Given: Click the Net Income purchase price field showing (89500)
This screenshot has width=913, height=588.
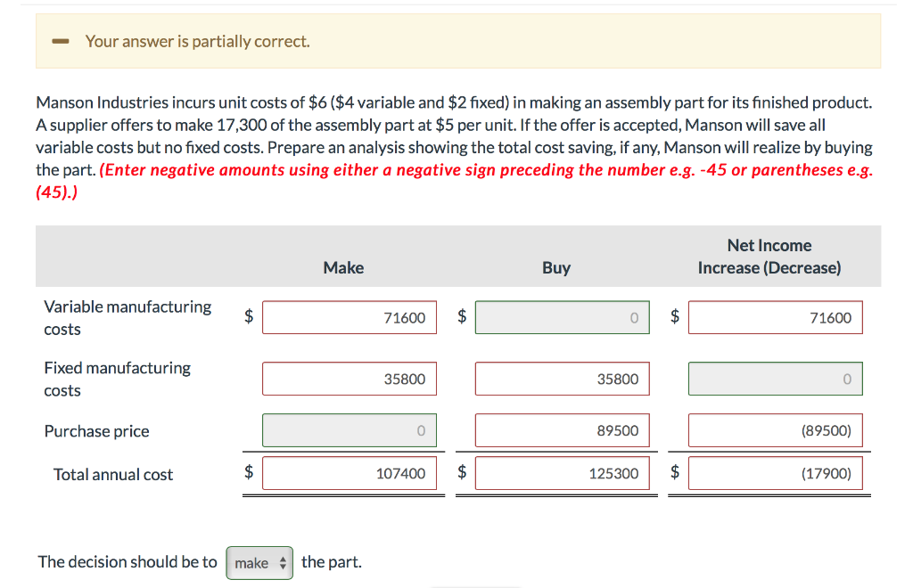Looking at the screenshot, I should pyautogui.click(x=775, y=429).
